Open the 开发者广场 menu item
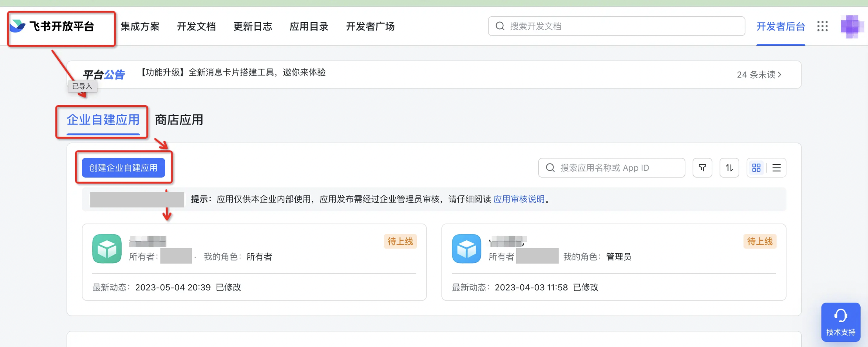Viewport: 868px width, 347px height. click(x=371, y=27)
